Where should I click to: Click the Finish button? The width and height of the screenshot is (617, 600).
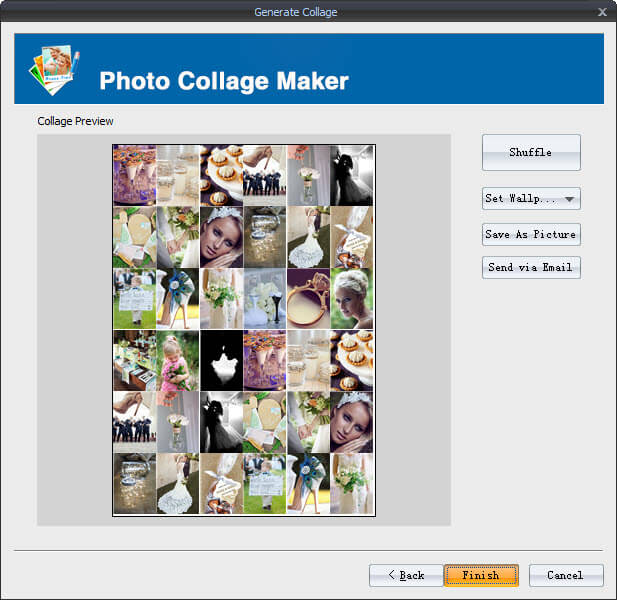coord(481,575)
